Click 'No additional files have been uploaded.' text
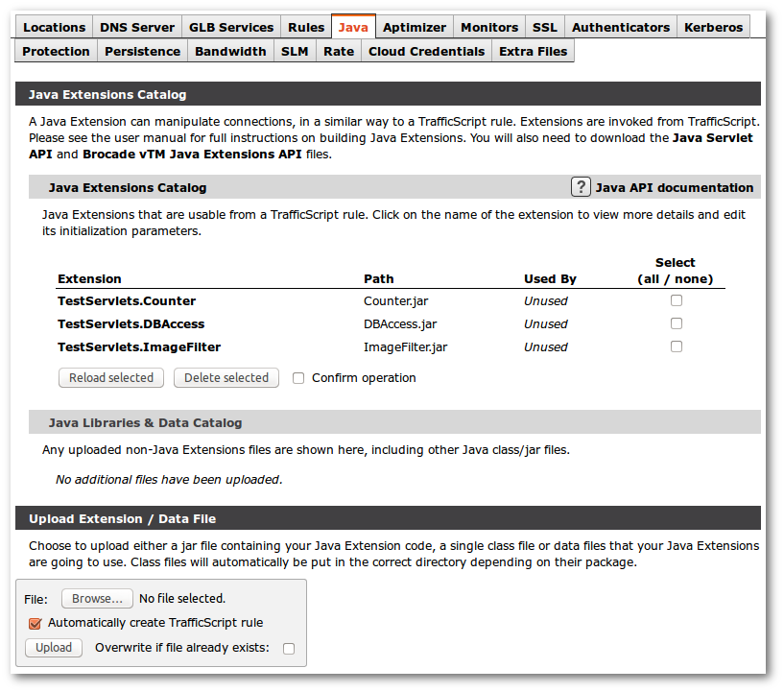The height and width of the screenshot is (692, 784). click(169, 480)
